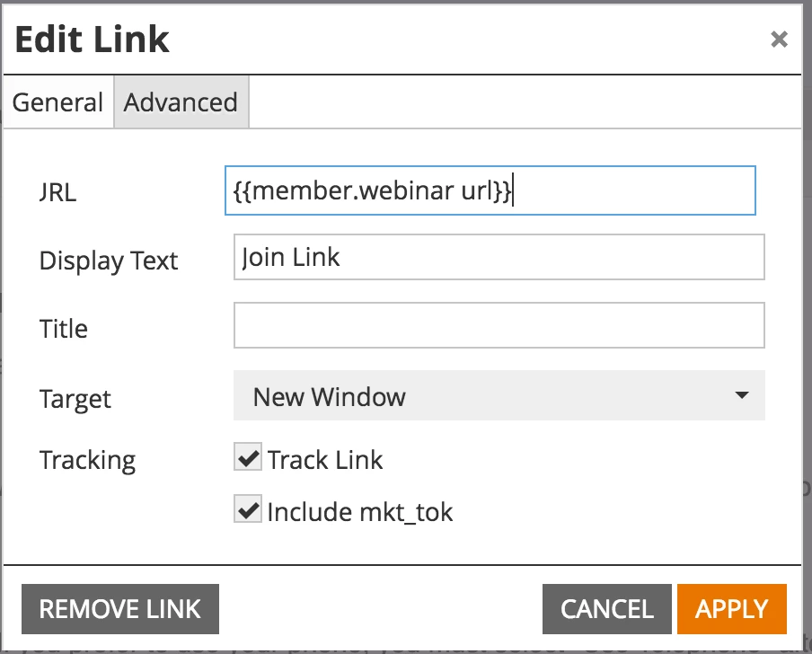Click the Target dropdown caret arrow
The height and width of the screenshot is (654, 812).
tap(742, 395)
